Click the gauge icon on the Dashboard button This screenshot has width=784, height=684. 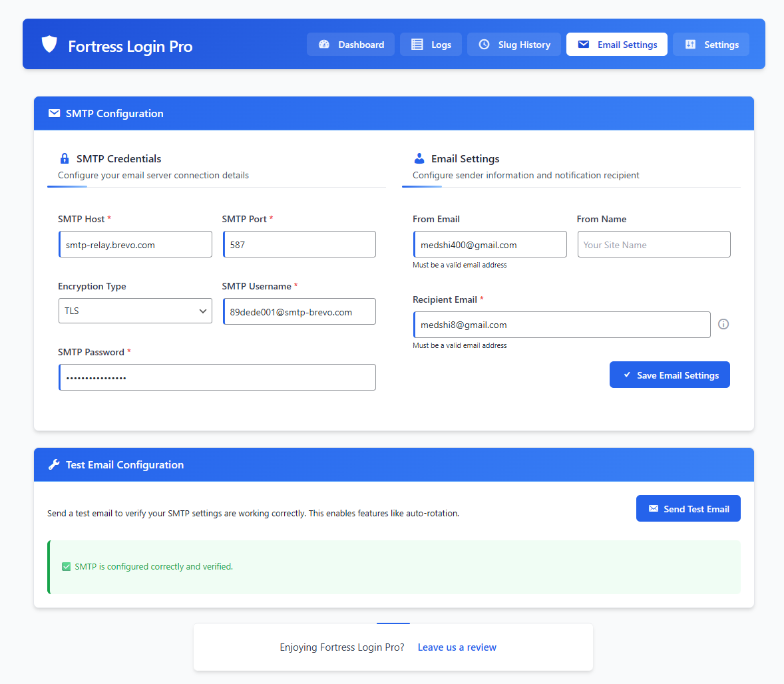(324, 44)
